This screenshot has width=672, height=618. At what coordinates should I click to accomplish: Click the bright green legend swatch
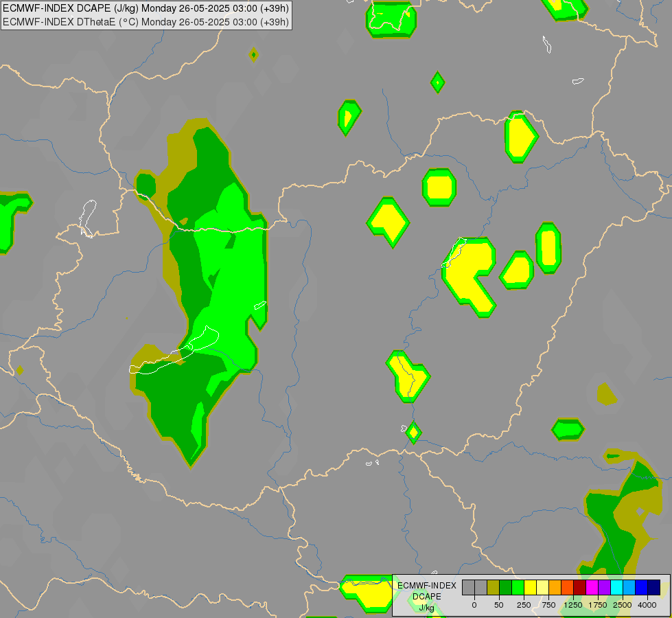point(518,587)
